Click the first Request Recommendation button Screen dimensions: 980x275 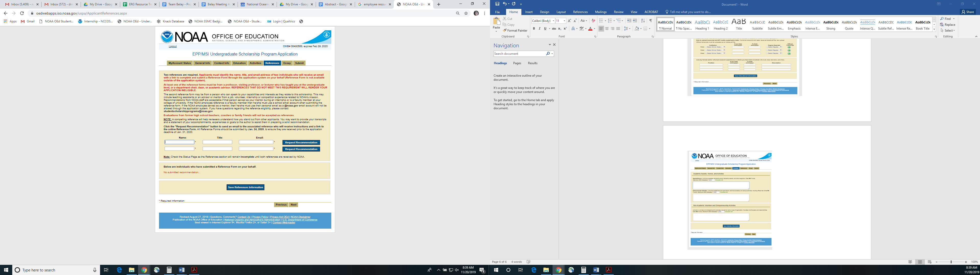coord(301,142)
